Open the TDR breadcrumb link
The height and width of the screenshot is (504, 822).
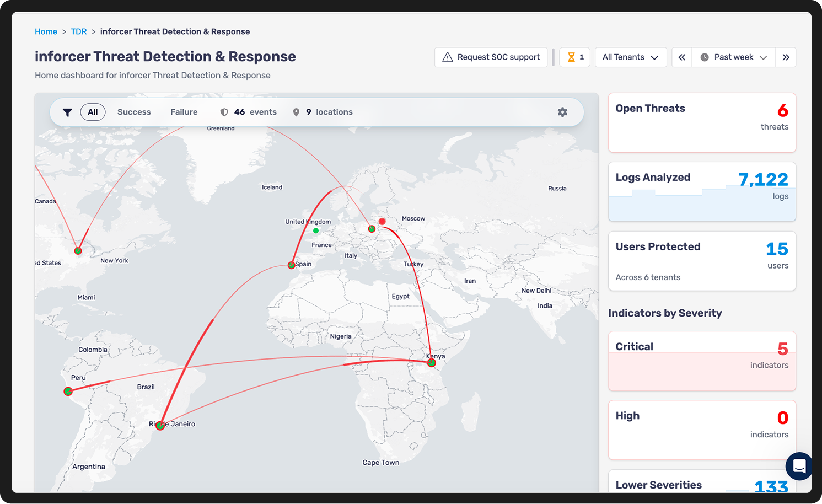click(79, 31)
